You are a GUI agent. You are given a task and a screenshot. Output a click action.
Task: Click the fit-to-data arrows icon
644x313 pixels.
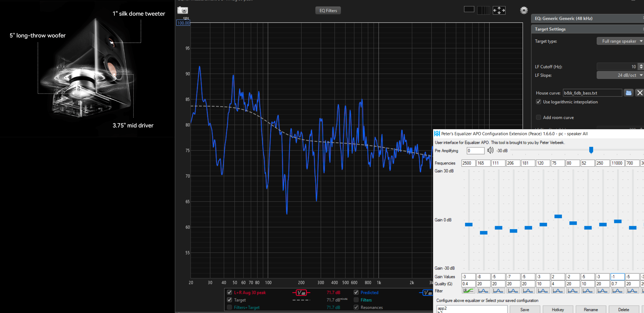tap(499, 11)
